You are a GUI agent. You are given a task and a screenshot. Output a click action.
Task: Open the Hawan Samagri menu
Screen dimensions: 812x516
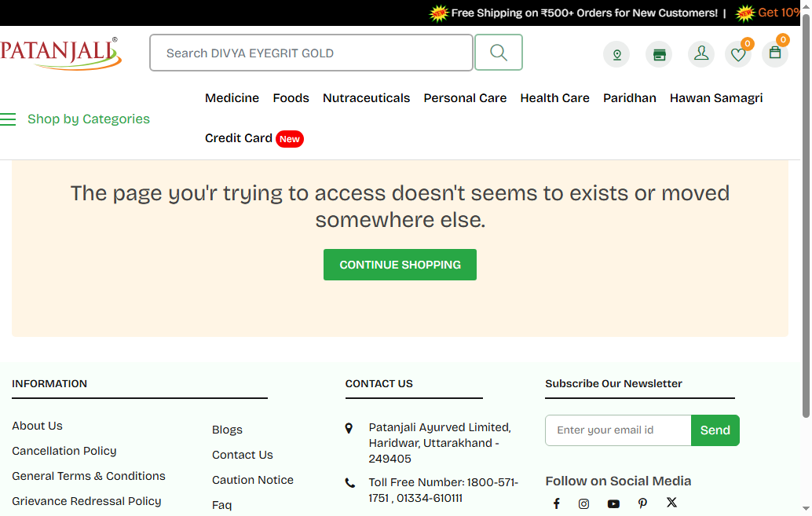tap(716, 98)
